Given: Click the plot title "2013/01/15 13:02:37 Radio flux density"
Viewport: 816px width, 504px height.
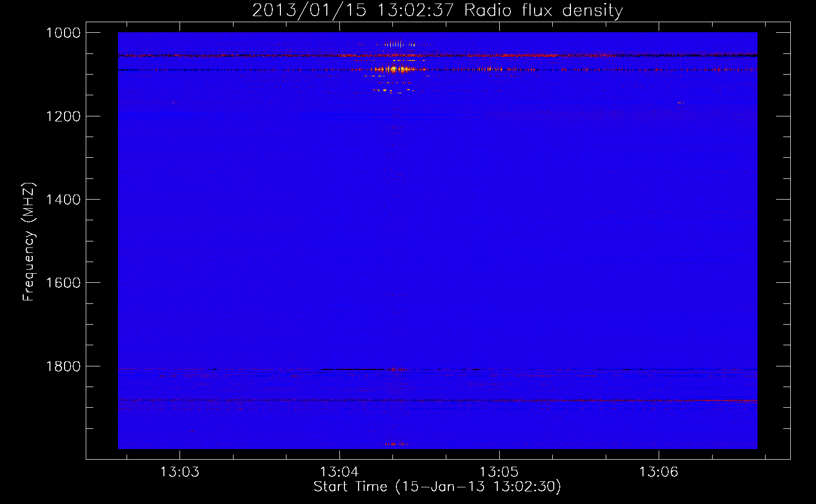Looking at the screenshot, I should [437, 11].
